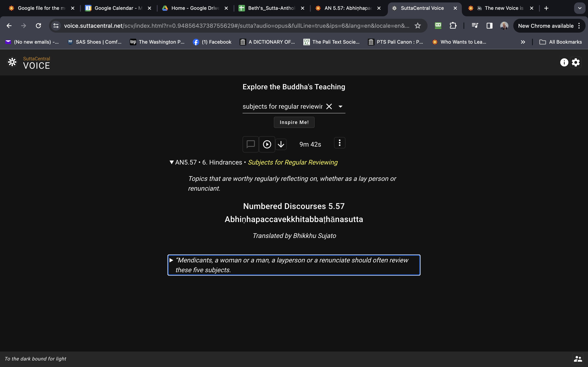588x367 pixels.
Task: Click the sutta search input field
Action: pyautogui.click(x=283, y=107)
